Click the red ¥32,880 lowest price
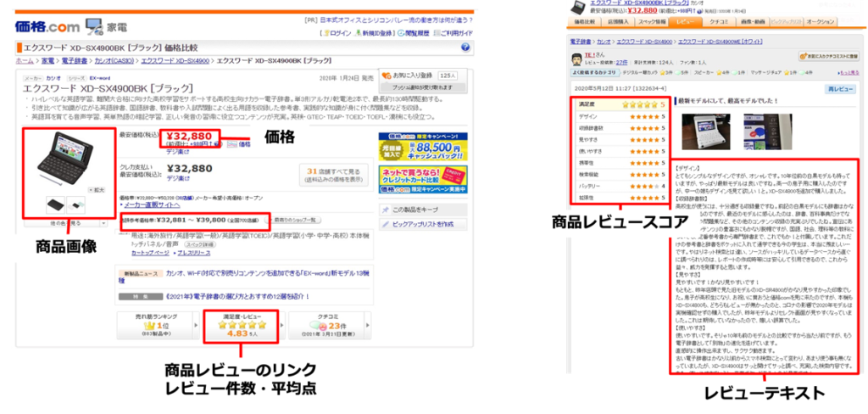This screenshot has height=414, width=868. (189, 137)
